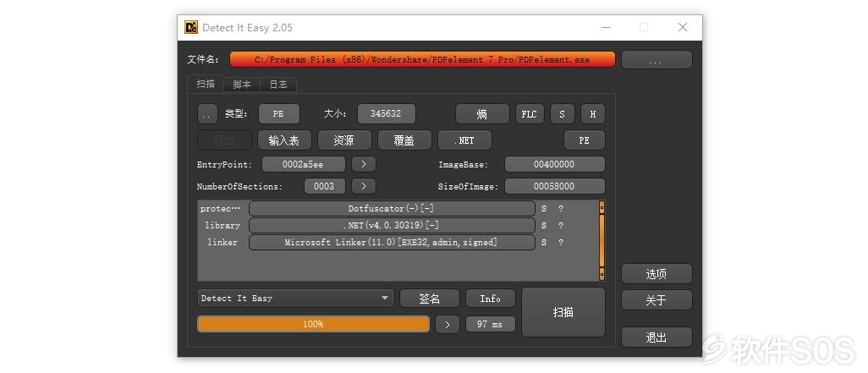Screen dimensions: 868x373
Task: Click the arrow next to EntryPoint value
Action: [x=364, y=164]
